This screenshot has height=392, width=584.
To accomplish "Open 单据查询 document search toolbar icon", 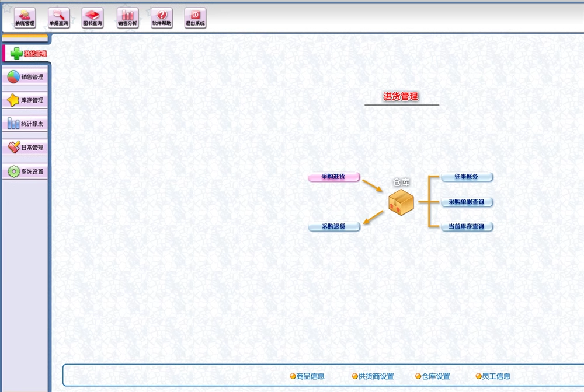I will (59, 18).
